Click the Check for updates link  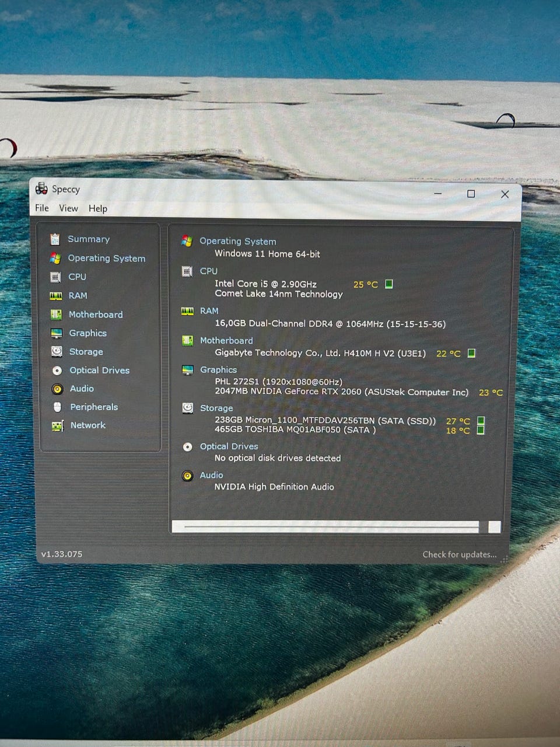tap(459, 554)
